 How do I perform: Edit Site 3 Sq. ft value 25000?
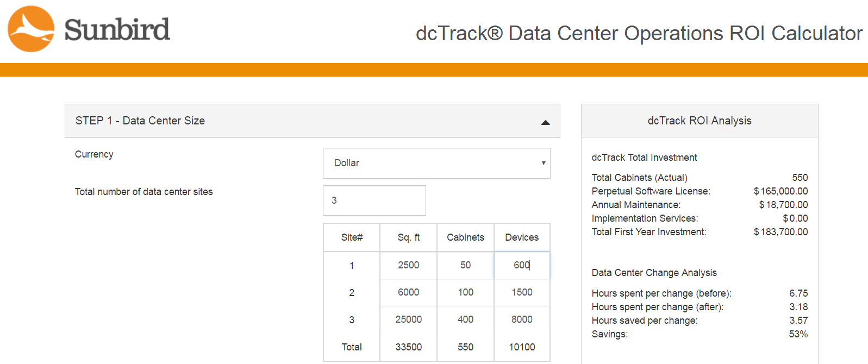click(x=409, y=319)
